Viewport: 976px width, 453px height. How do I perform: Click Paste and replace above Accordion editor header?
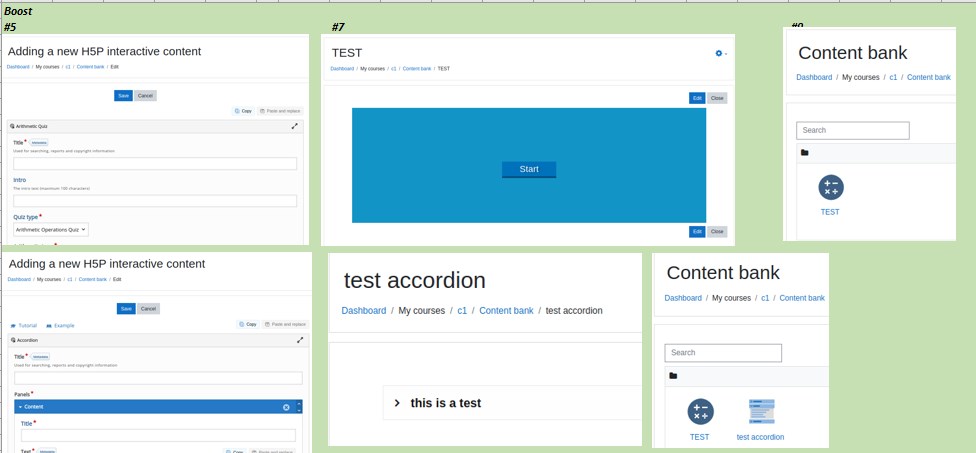pyautogui.click(x=285, y=324)
